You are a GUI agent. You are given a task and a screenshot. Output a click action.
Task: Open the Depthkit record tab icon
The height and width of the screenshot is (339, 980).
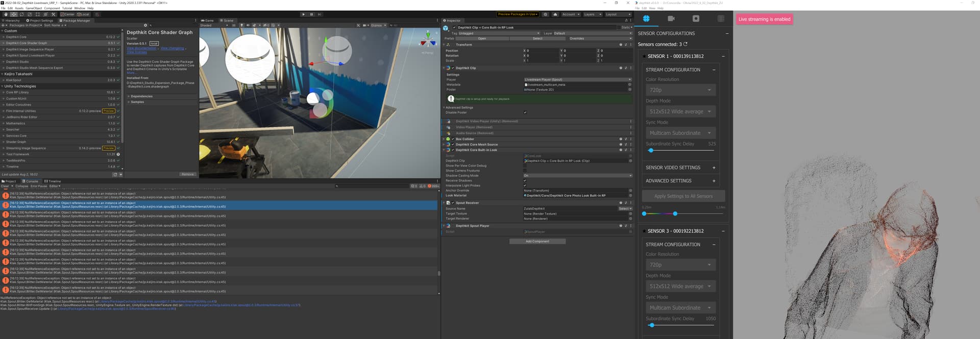pos(696,18)
